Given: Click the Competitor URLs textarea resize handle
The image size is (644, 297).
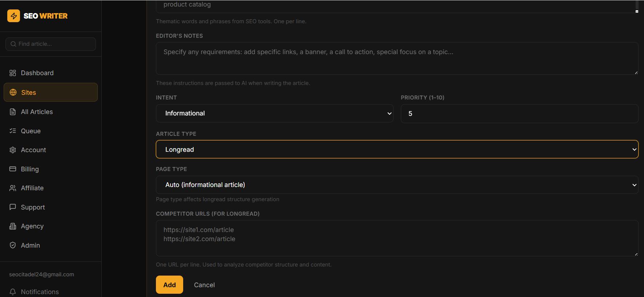Looking at the screenshot, I should (x=636, y=254).
